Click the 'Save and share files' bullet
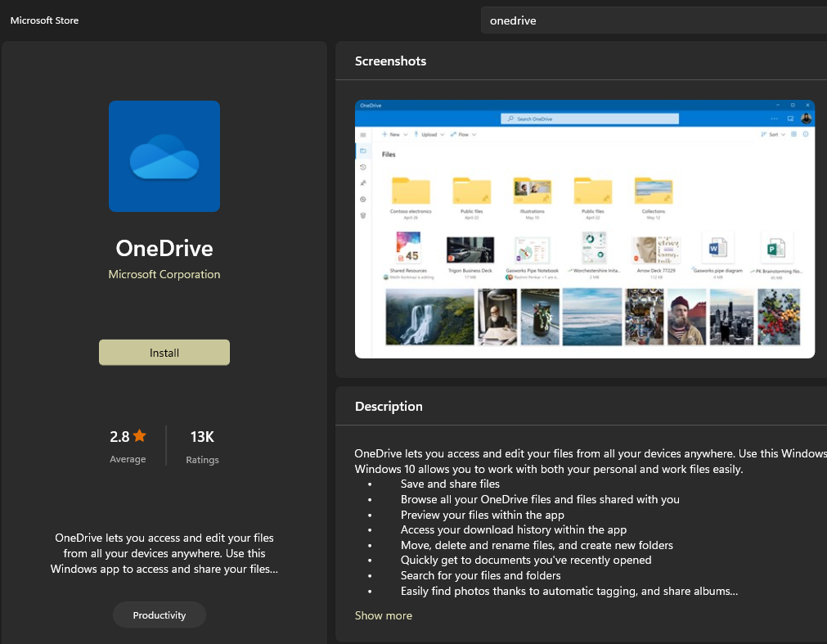This screenshot has height=644, width=827. tap(450, 484)
